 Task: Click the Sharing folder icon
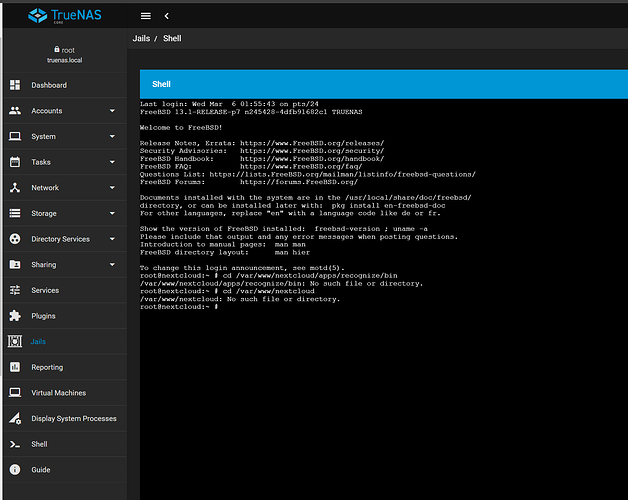15,264
